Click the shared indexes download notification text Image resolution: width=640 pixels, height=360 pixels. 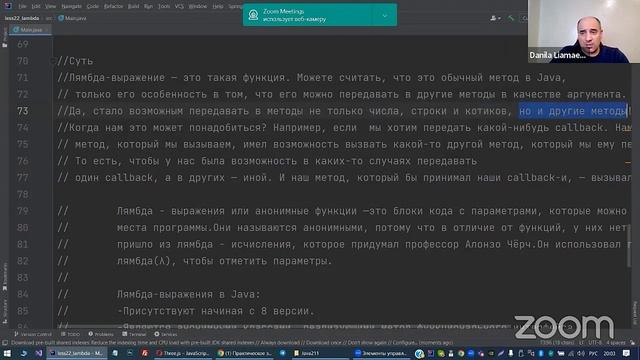[233, 343]
